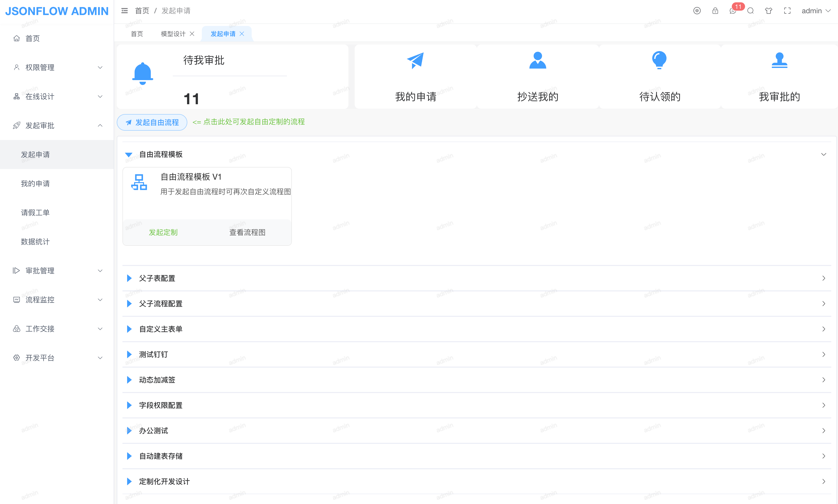838x504 pixels.
Task: Click the 发起定制 link
Action: [163, 232]
